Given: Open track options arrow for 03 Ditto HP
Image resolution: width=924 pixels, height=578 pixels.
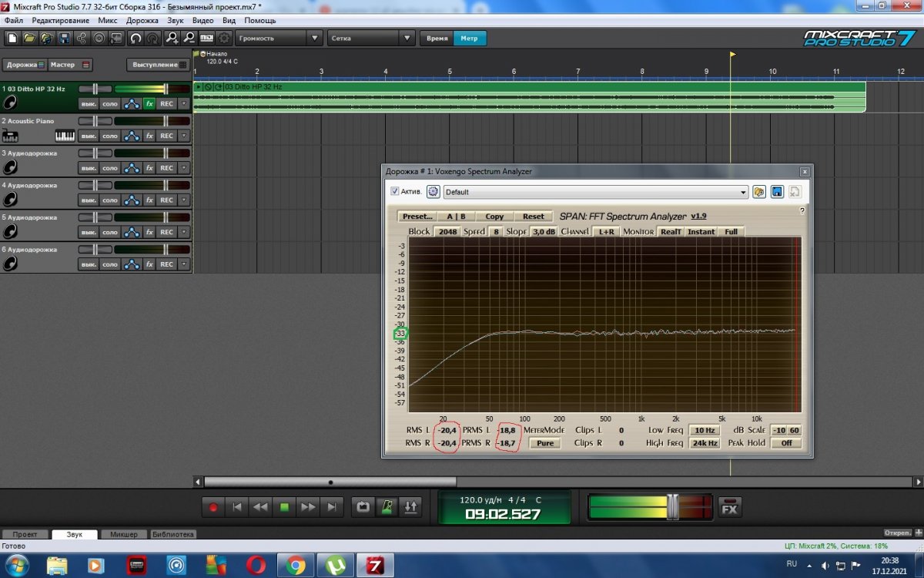Looking at the screenshot, I should 184,103.
